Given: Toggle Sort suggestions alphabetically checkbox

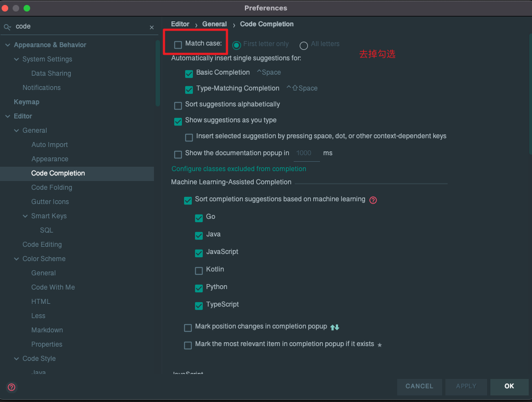Looking at the screenshot, I should click(x=178, y=105).
